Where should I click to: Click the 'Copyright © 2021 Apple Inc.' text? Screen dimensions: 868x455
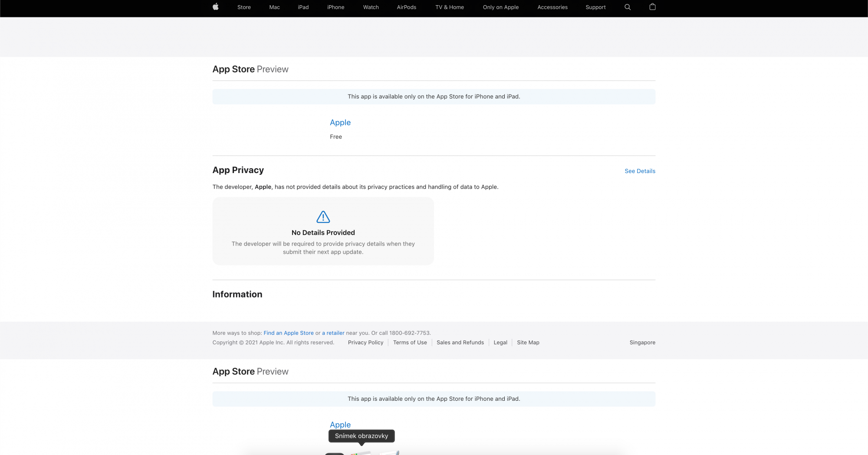pos(248,343)
